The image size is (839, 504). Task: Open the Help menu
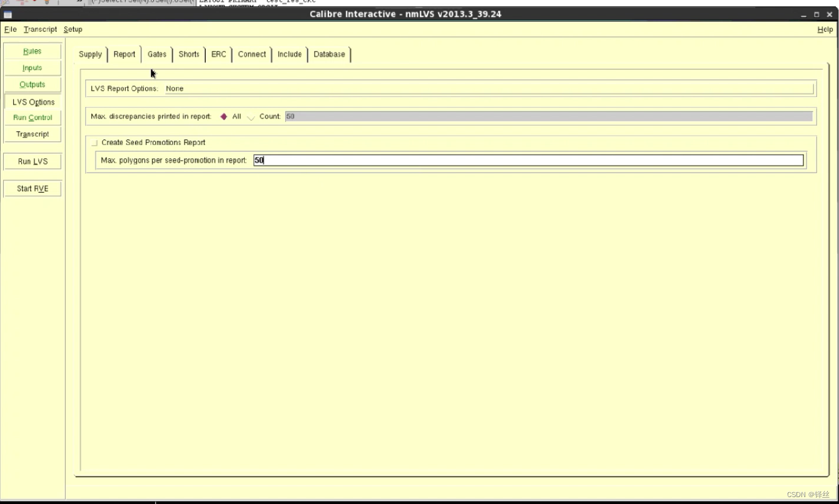pyautogui.click(x=825, y=29)
